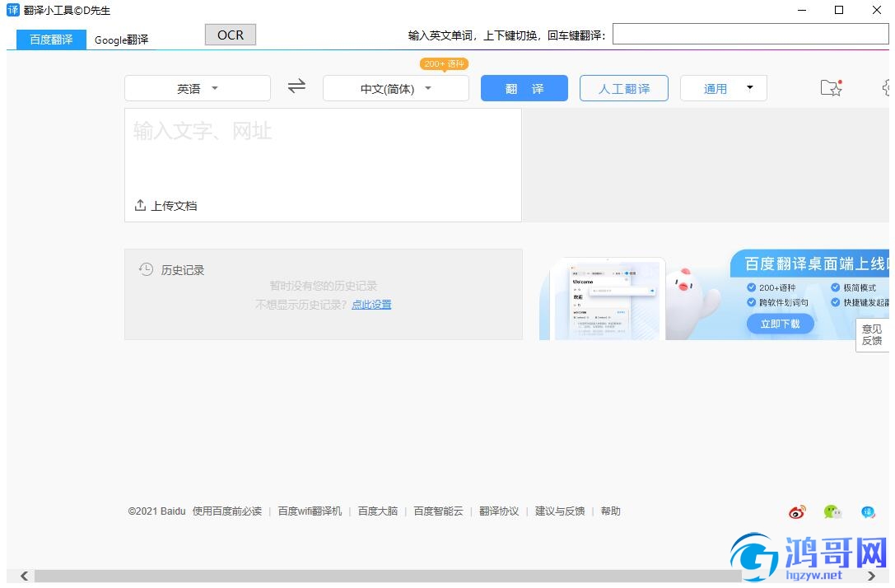The height and width of the screenshot is (588, 895).
Task: Open the 点此设置 history settings link
Action: [371, 305]
